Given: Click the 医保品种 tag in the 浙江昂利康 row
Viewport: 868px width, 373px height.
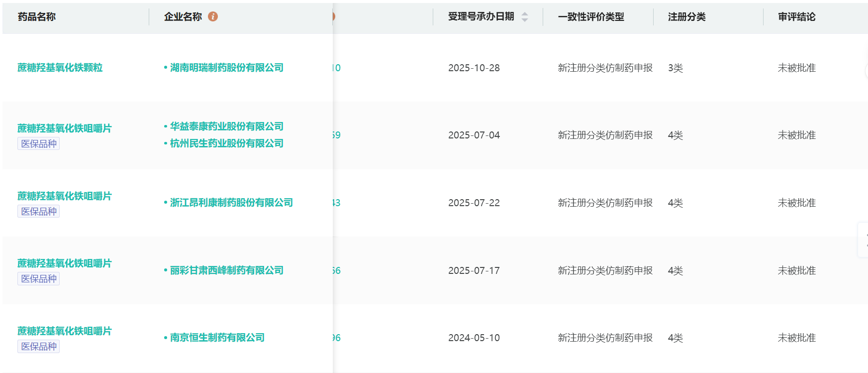Looking at the screenshot, I should (x=39, y=212).
